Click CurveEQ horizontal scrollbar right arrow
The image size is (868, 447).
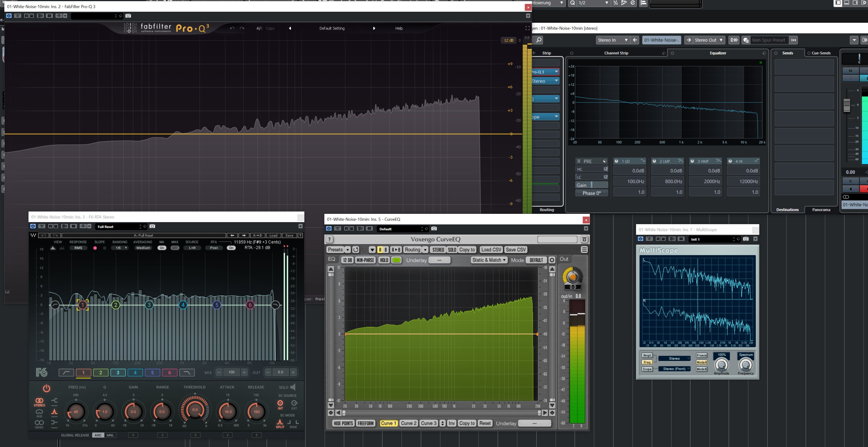[x=545, y=413]
